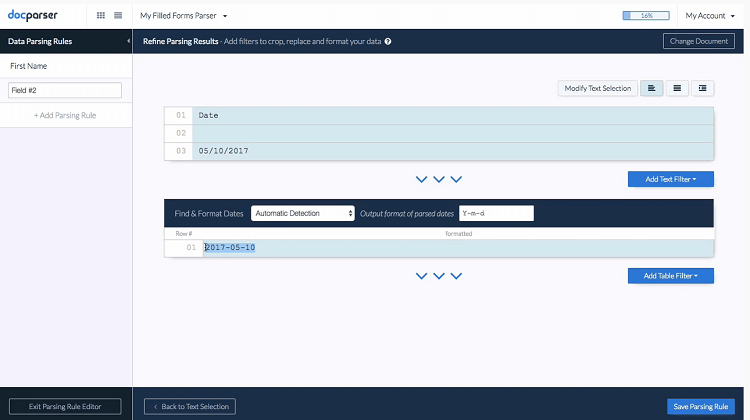Viewport: 750px width, 420px height.
Task: Switch to grid view icon in header
Action: click(100, 15)
